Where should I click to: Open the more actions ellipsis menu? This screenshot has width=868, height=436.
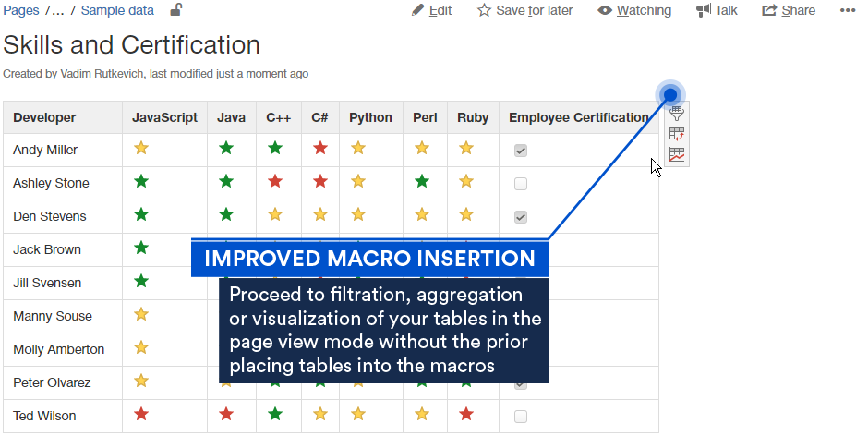tap(848, 10)
